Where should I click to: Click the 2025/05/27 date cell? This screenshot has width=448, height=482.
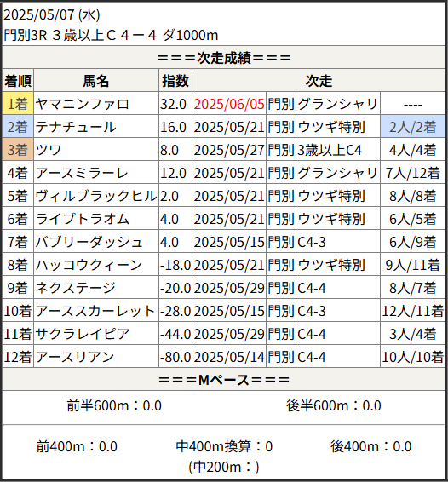pyautogui.click(x=229, y=150)
